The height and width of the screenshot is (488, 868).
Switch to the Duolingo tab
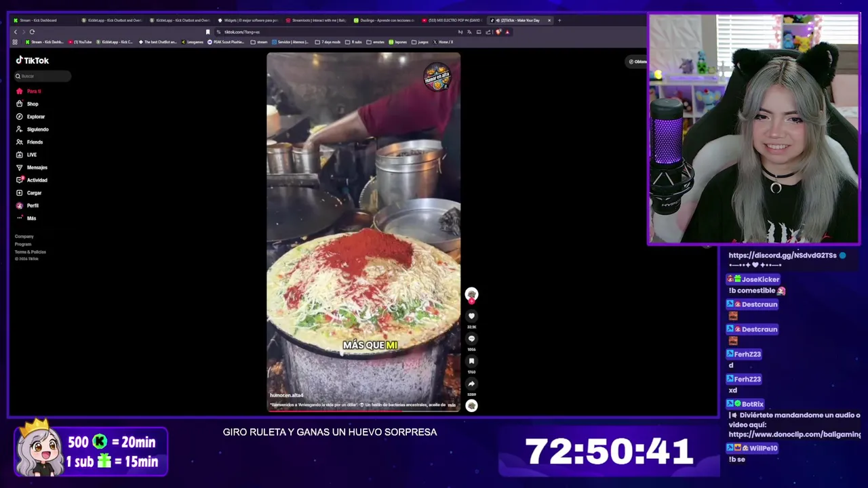(384, 20)
